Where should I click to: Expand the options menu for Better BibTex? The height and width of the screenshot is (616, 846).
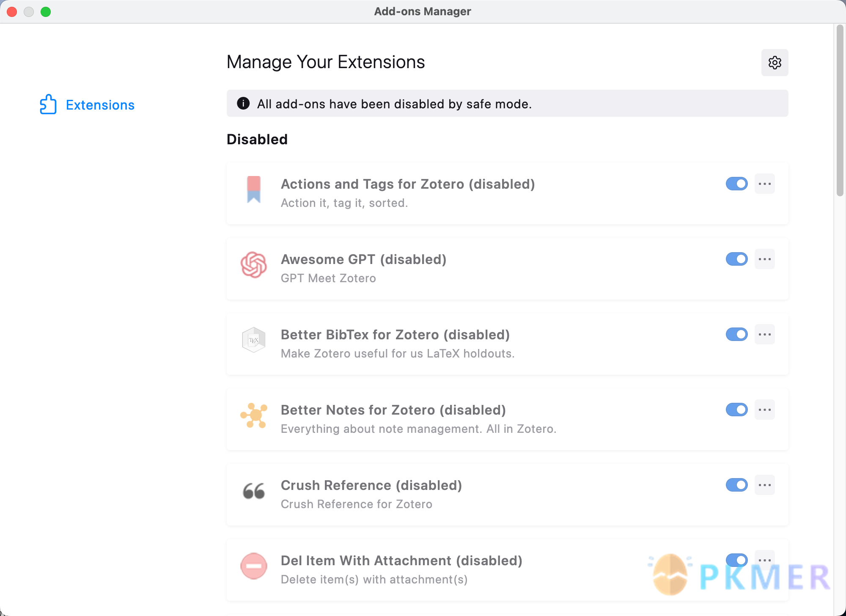tap(764, 335)
